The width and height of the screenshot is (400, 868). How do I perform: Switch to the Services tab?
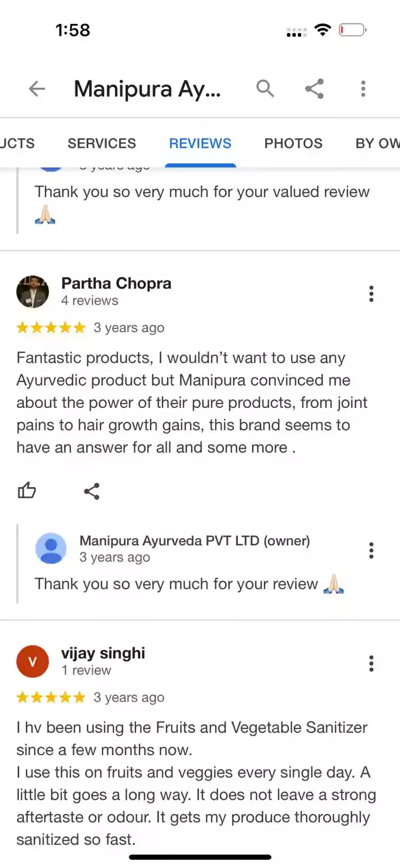pos(102,143)
